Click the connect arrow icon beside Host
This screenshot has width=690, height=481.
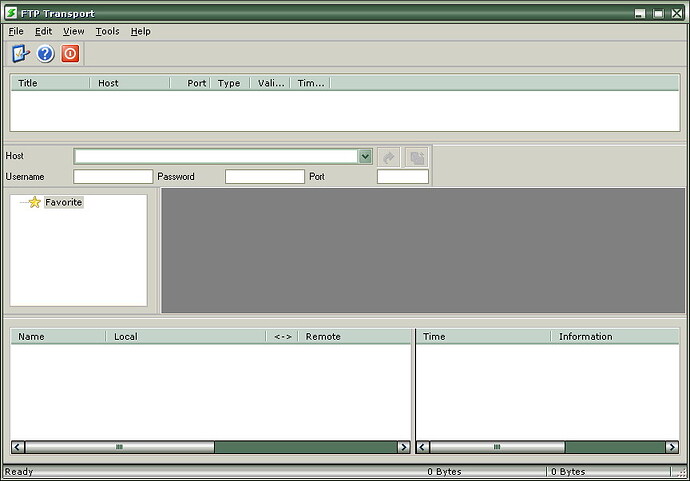[x=389, y=157]
